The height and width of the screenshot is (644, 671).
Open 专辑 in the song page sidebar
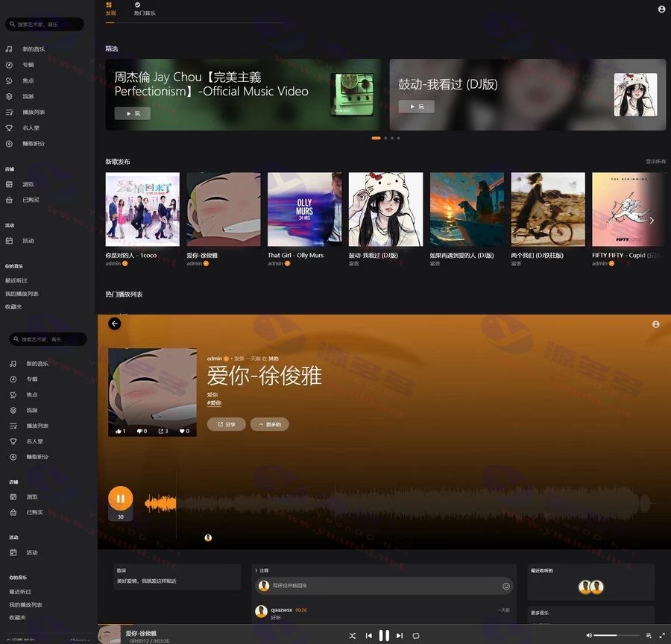tap(25, 379)
